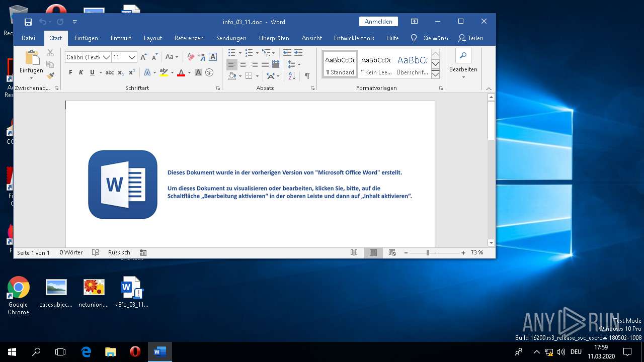644x362 pixels.
Task: Switch to the Einfügen ribbon tab
Action: pyautogui.click(x=86, y=38)
